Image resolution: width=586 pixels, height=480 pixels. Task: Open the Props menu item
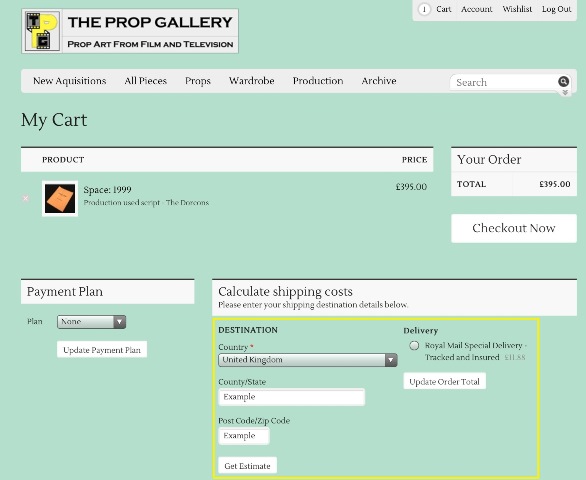point(198,81)
